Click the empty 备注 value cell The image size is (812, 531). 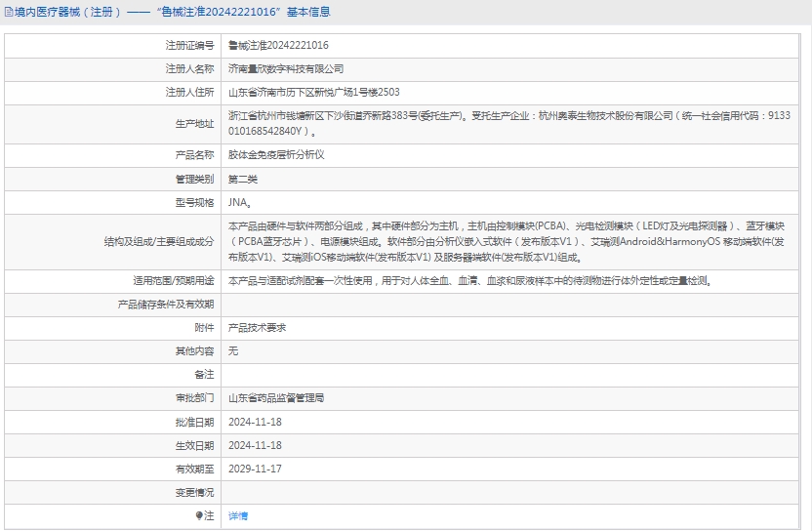(x=507, y=374)
